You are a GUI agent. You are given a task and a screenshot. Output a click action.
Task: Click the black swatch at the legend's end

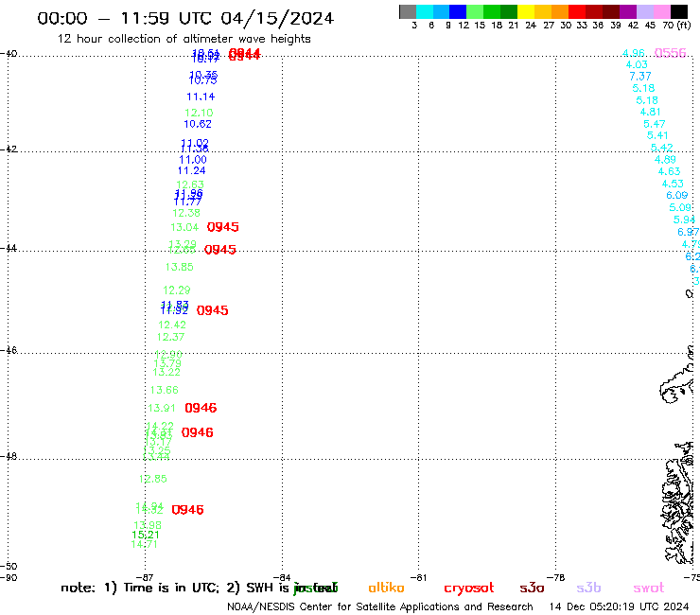pyautogui.click(x=678, y=11)
